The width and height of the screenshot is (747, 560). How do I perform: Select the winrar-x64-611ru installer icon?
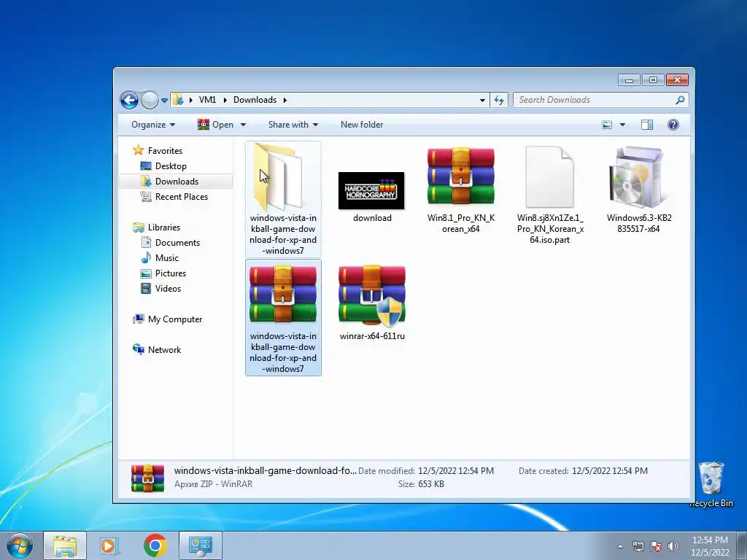point(372,295)
